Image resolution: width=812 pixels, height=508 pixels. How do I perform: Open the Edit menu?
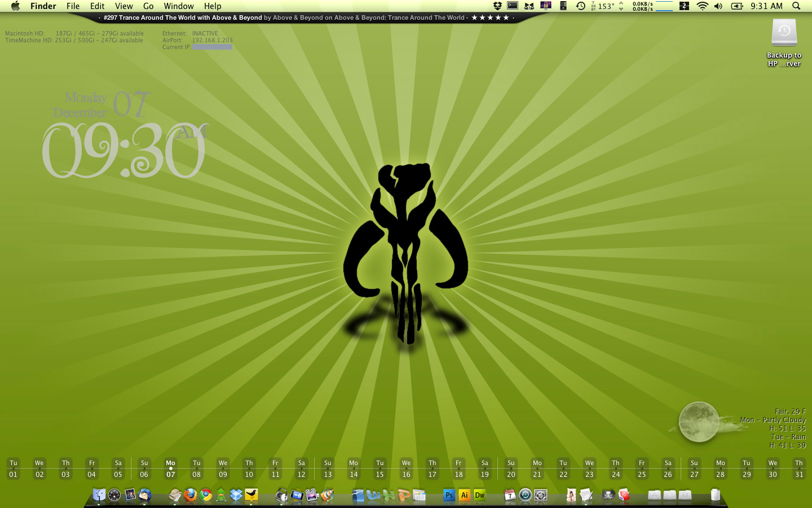coord(97,6)
